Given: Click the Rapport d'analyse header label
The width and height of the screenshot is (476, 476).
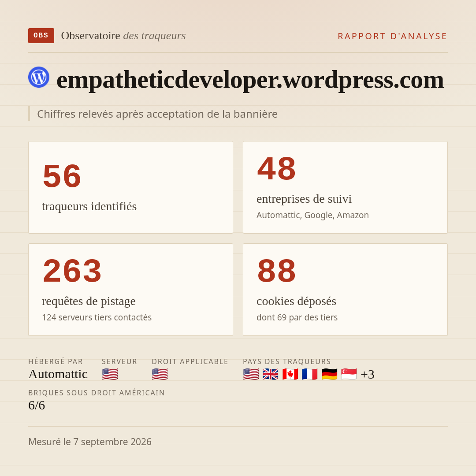Looking at the screenshot, I should coord(393,36).
